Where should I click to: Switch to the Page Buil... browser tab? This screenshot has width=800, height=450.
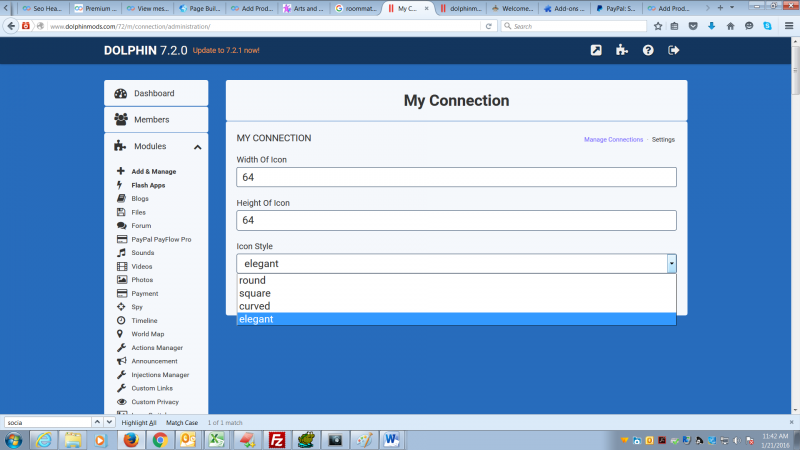(199, 8)
